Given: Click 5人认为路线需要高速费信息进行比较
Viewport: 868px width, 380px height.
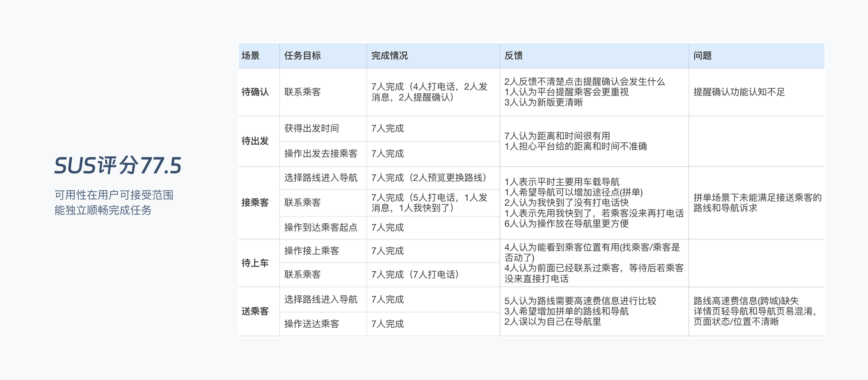Looking at the screenshot, I should point(580,301).
